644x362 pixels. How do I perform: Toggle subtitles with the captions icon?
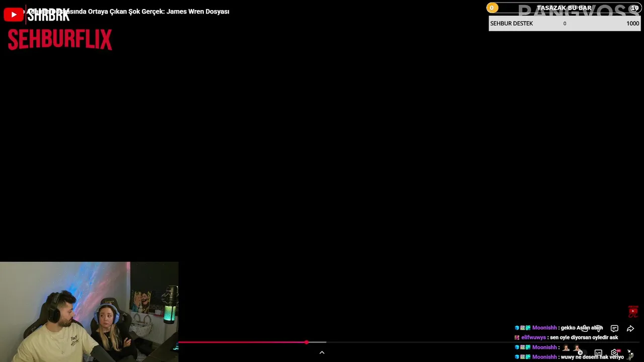[598, 352]
